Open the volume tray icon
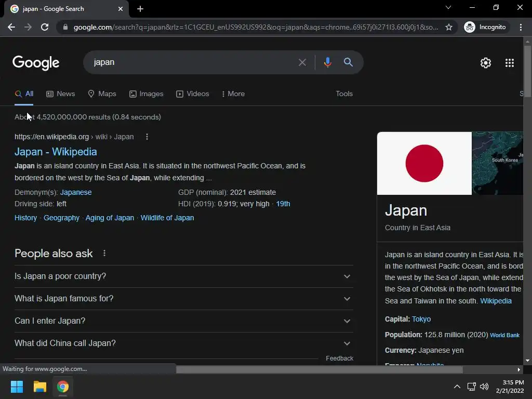Image resolution: width=532 pixels, height=399 pixels. point(484,387)
